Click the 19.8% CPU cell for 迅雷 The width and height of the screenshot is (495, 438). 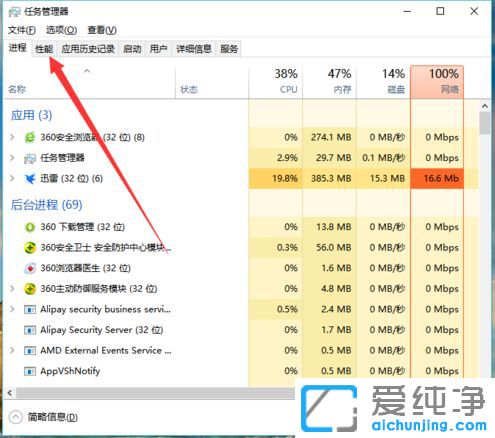coord(275,179)
